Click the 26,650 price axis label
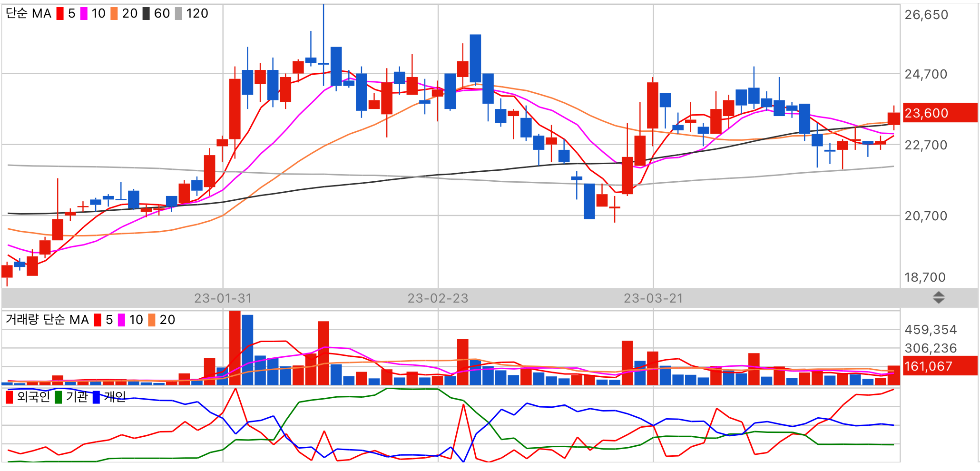This screenshot has width=980, height=471. 926,15
